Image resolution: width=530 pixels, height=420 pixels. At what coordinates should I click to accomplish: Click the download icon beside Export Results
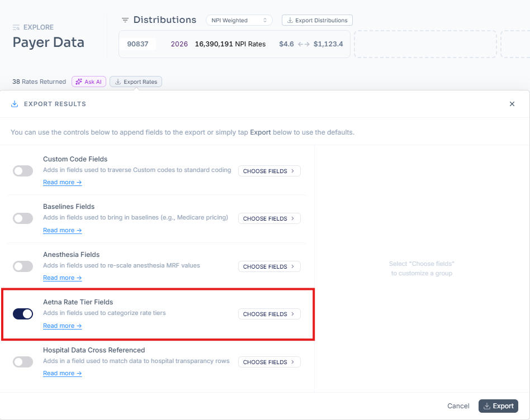15,104
